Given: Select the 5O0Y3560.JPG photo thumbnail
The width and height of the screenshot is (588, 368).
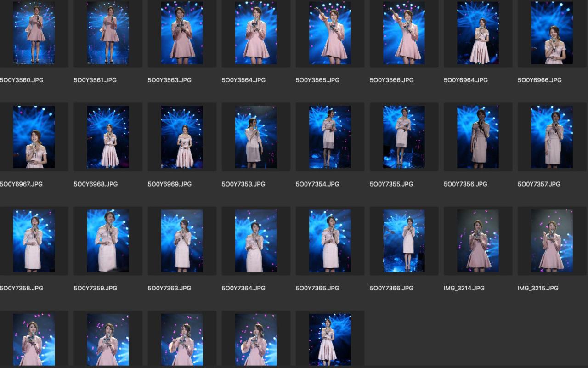Looking at the screenshot, I should (34, 33).
